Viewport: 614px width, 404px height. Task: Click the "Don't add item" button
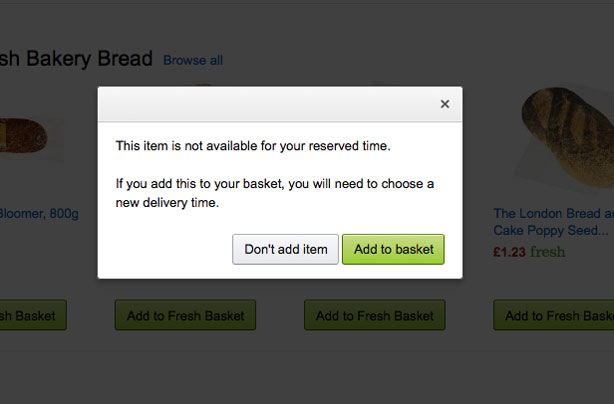pos(285,249)
